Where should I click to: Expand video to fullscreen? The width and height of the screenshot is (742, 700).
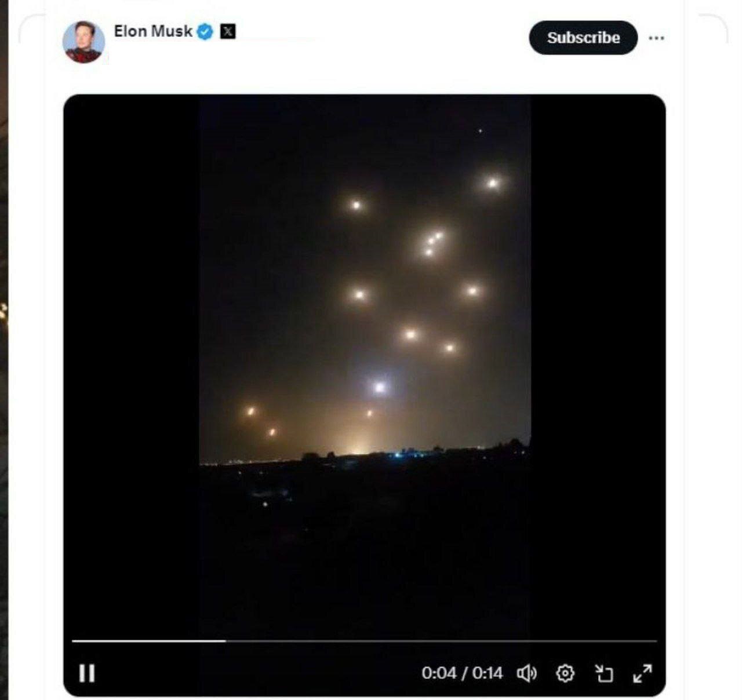tap(642, 673)
